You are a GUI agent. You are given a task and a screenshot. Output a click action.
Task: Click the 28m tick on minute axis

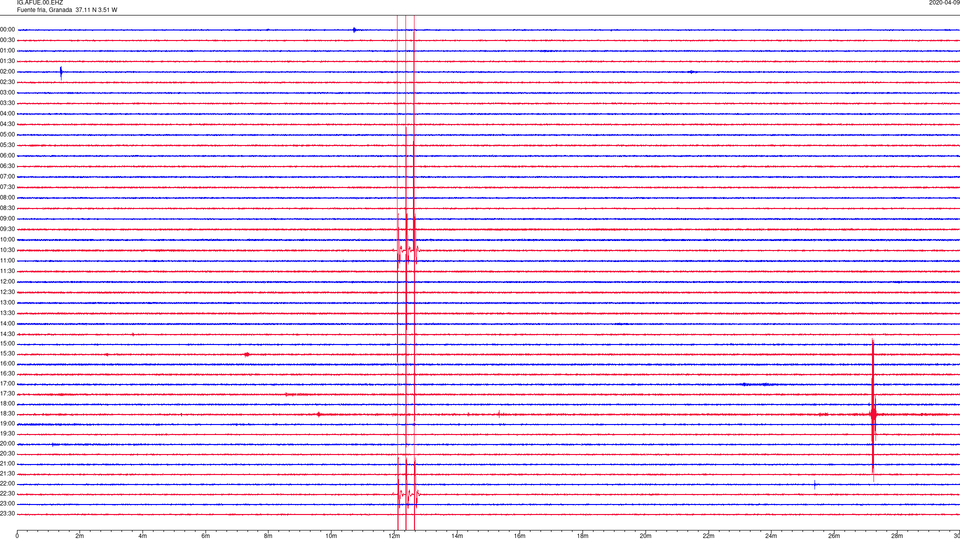(x=897, y=536)
